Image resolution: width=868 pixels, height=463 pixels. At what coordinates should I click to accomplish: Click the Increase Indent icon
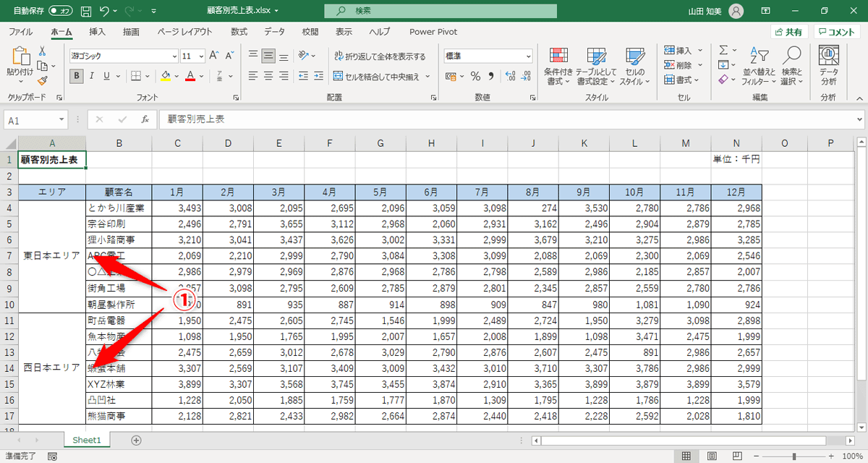(x=319, y=76)
